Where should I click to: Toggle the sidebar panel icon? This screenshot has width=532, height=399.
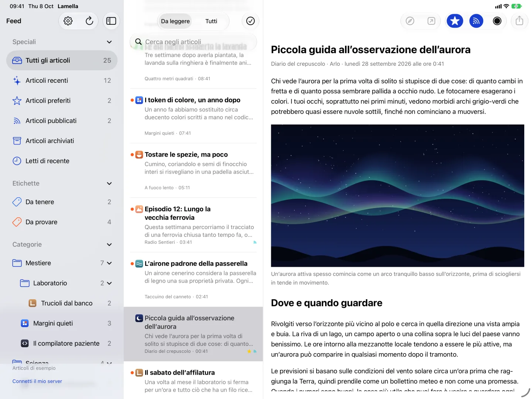111,21
